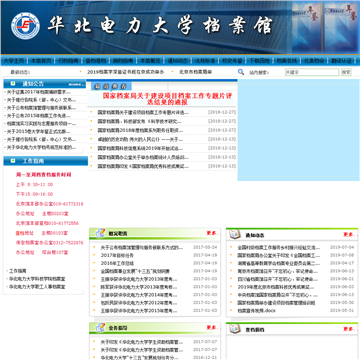Open news 国家档案局2018年度档案系列职务任职资...
This screenshot has width=360, height=360.
tap(140, 130)
